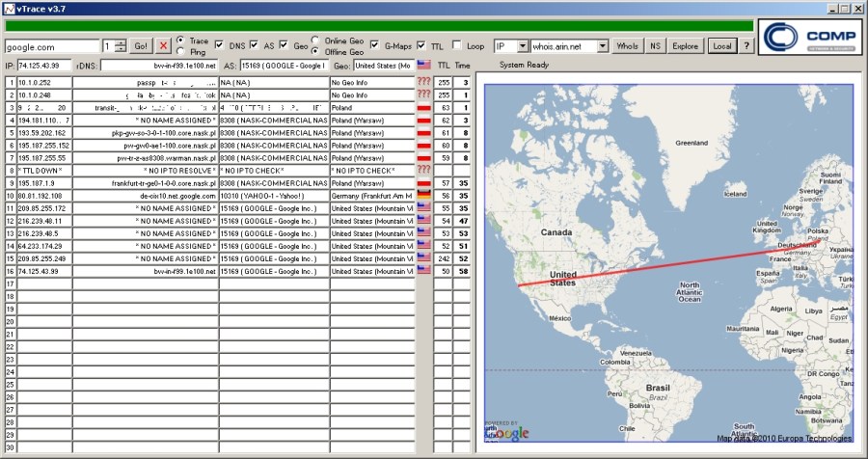Select Time value 58 in row 16
This screenshot has height=459, width=868.
(x=462, y=271)
